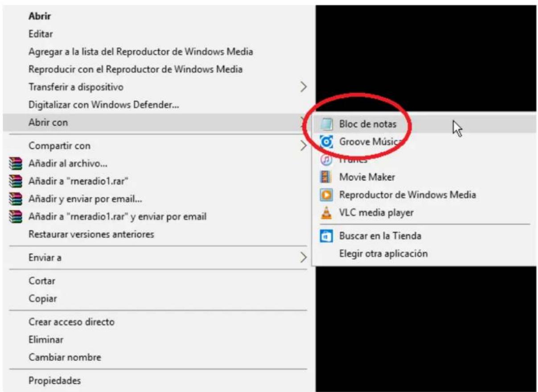Expand the Compartir con submenu arrow
This screenshot has height=392, width=538.
click(x=304, y=146)
